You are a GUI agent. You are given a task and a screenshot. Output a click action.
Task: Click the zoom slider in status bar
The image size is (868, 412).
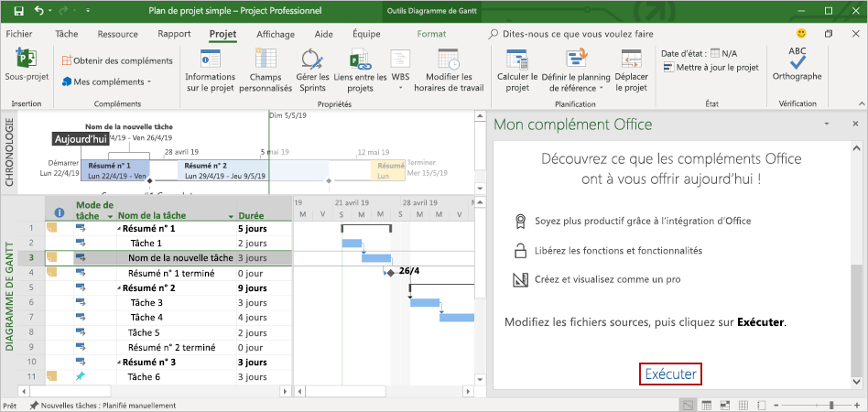pyautogui.click(x=832, y=406)
